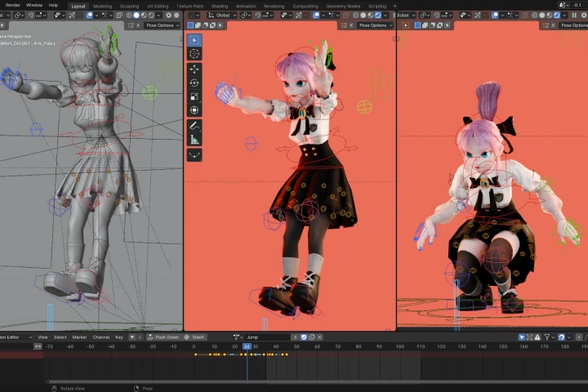The height and width of the screenshot is (392, 588).
Task: Open Pose Options dropdown in right viewport
Action: click(574, 25)
